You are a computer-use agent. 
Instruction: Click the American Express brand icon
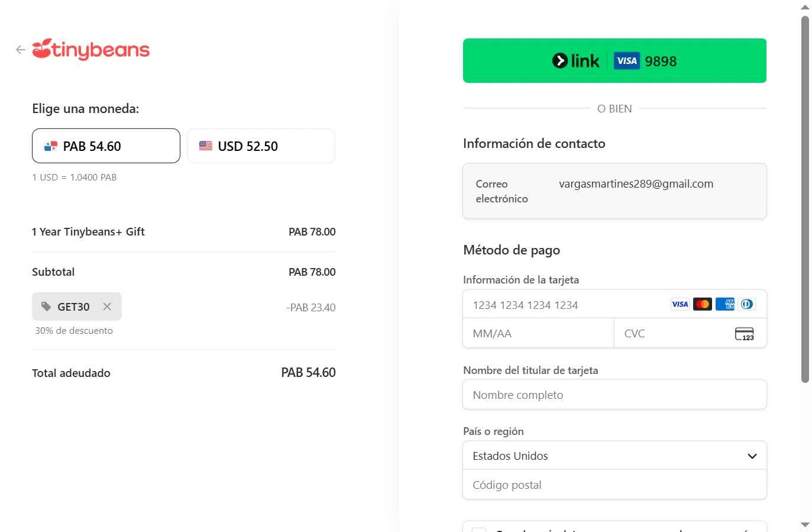tap(725, 304)
